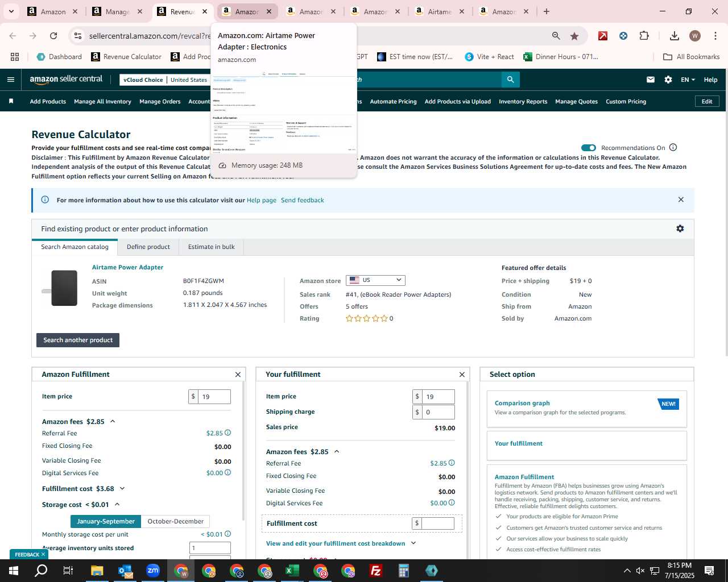Open FileZilla from the Windows taskbar
728x582 pixels.
coord(376,571)
